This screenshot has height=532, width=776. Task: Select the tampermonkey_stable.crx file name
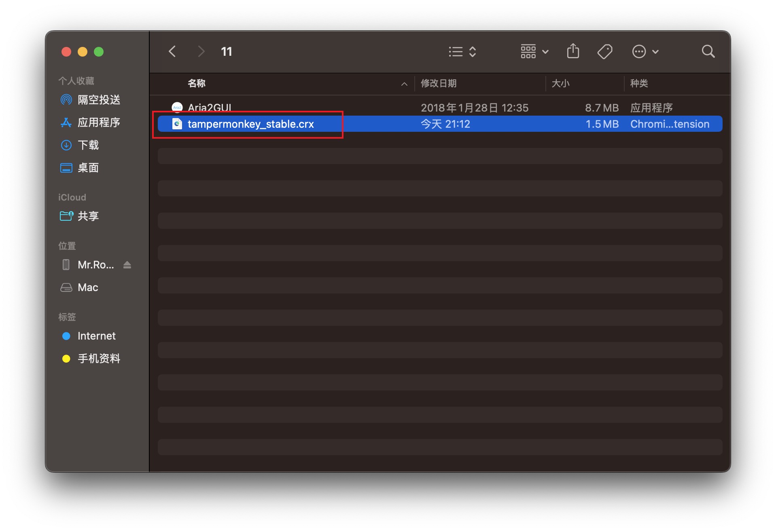251,124
